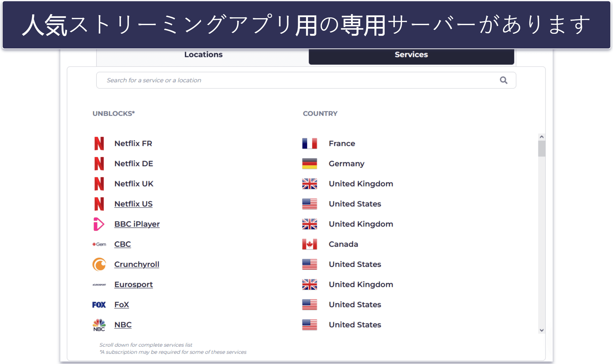The image size is (613, 364).
Task: Open the Crunchyroll link
Action: (137, 264)
